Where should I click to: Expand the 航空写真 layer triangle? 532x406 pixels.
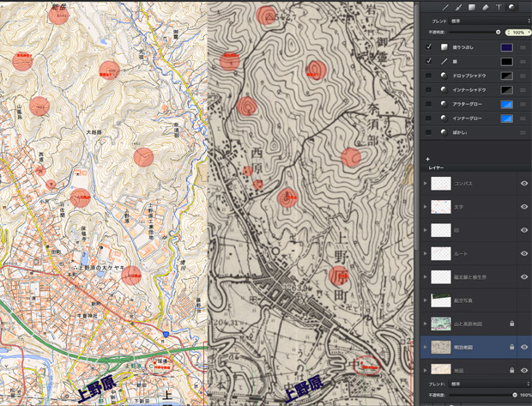click(x=426, y=300)
